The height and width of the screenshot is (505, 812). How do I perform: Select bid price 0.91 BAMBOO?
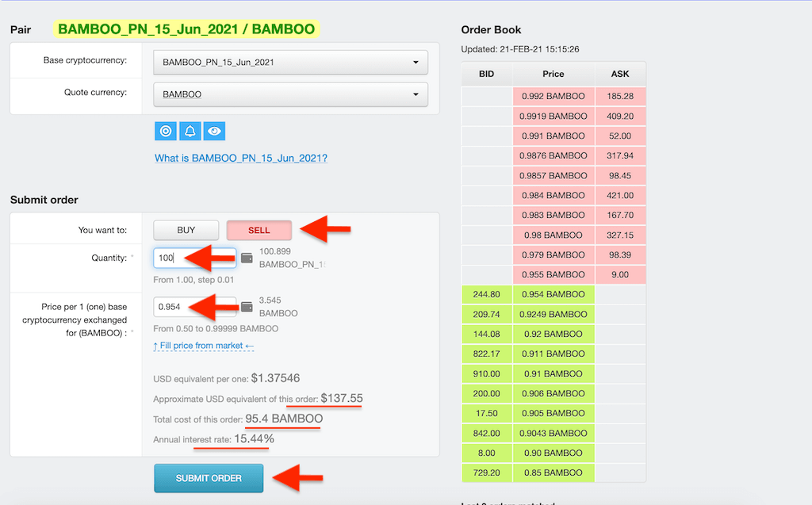point(553,373)
